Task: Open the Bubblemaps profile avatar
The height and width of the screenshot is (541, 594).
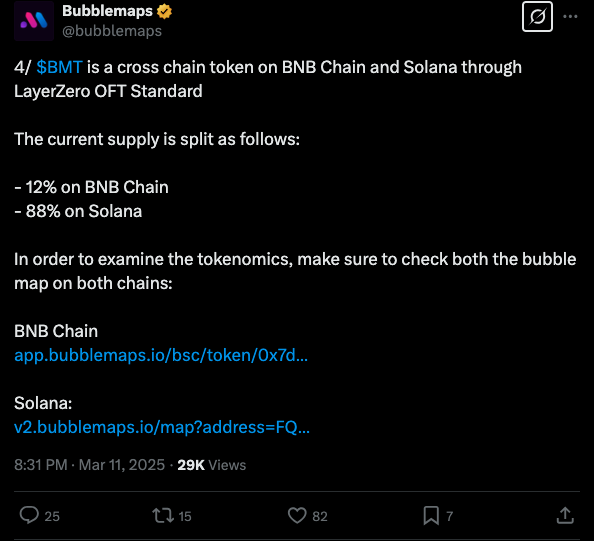Action: (34, 20)
